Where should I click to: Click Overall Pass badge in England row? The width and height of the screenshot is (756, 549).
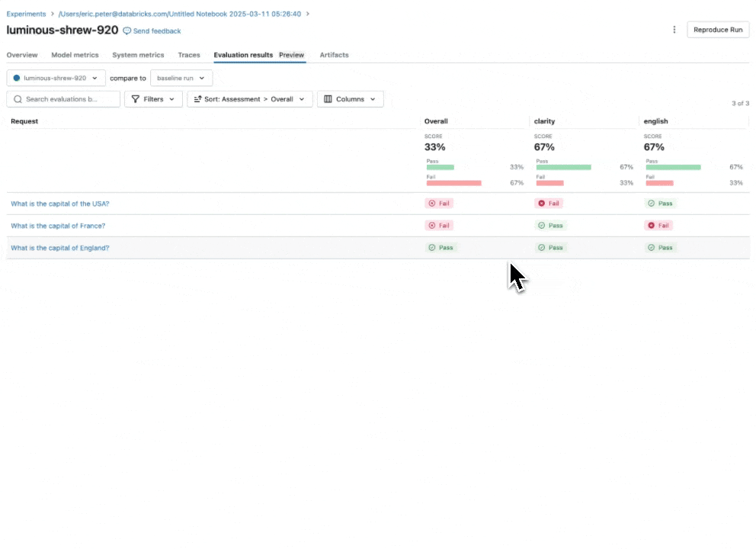click(440, 248)
